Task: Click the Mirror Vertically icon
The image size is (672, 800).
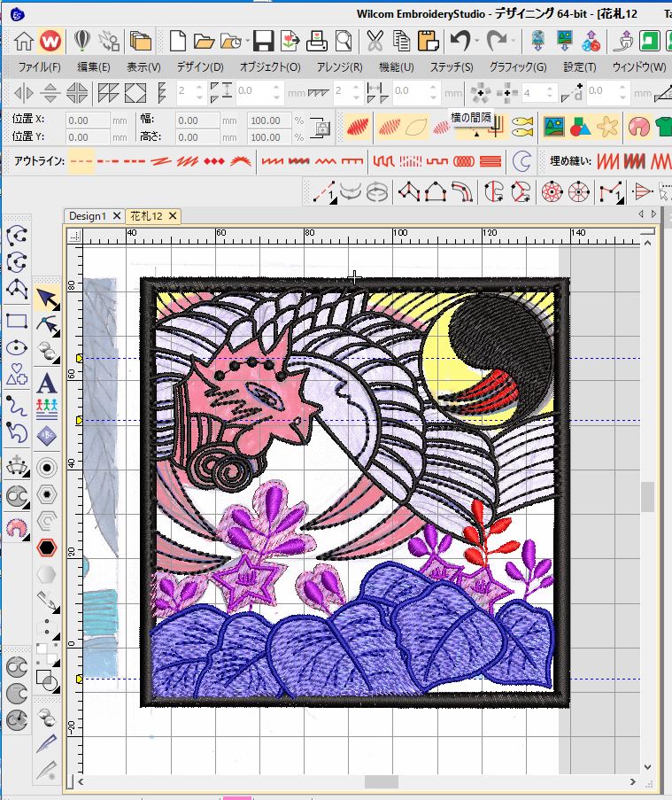Action: 50,93
